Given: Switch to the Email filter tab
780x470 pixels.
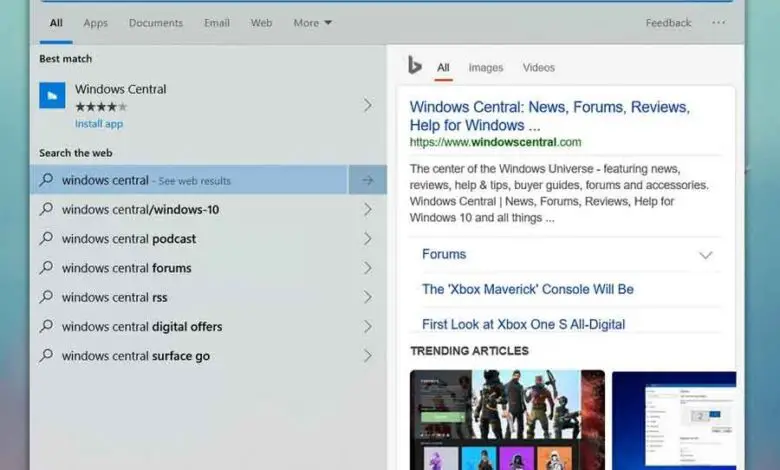Looking at the screenshot, I should point(217,23).
